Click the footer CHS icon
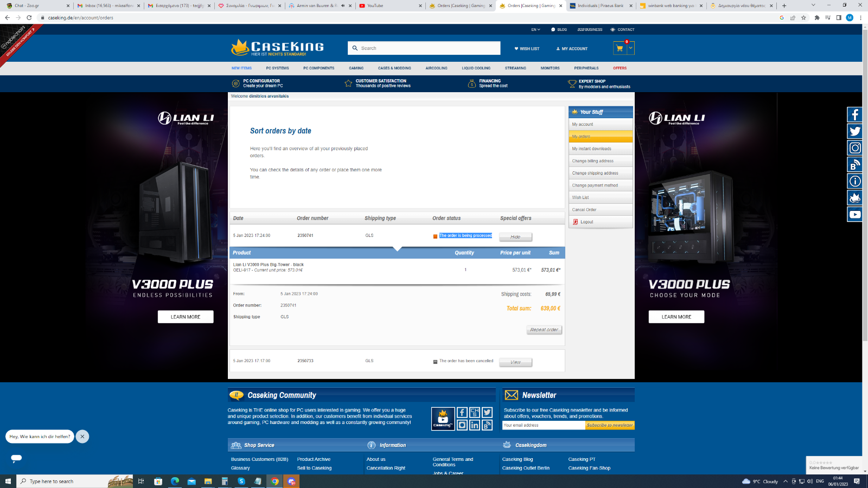Screen dimensions: 868x488 coord(475,413)
